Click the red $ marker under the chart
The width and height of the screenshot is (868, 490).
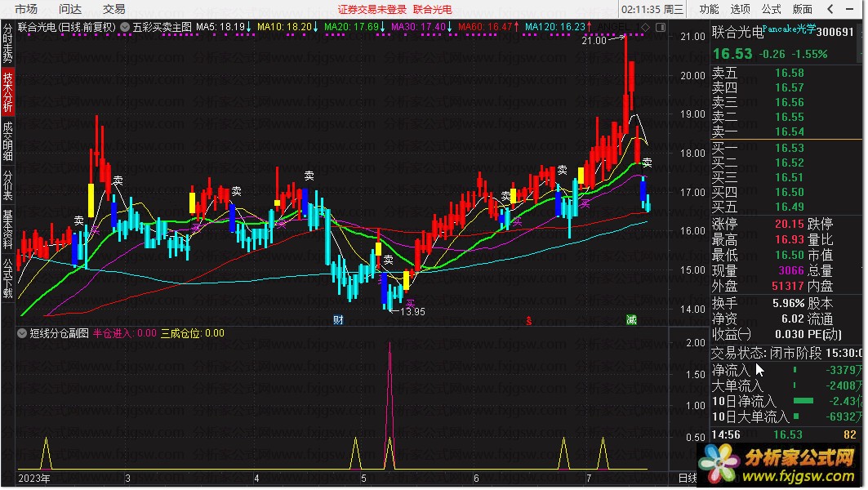pos(528,321)
